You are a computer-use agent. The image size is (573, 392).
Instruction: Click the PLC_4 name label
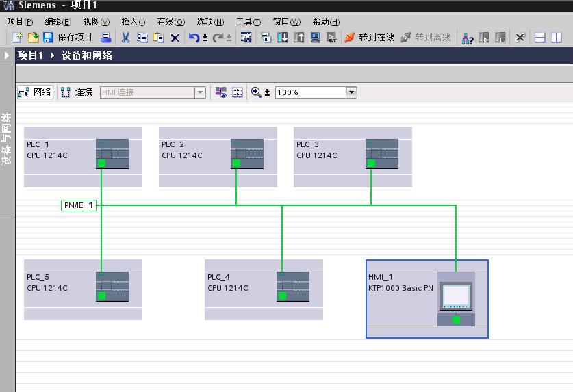(x=218, y=277)
